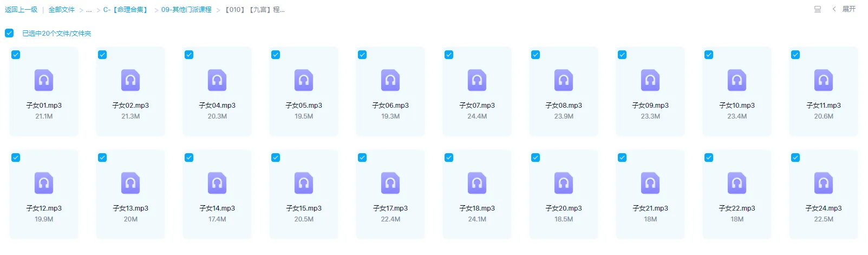The width and height of the screenshot is (868, 255).
Task: Go back with 返回上一级
Action: coord(21,10)
